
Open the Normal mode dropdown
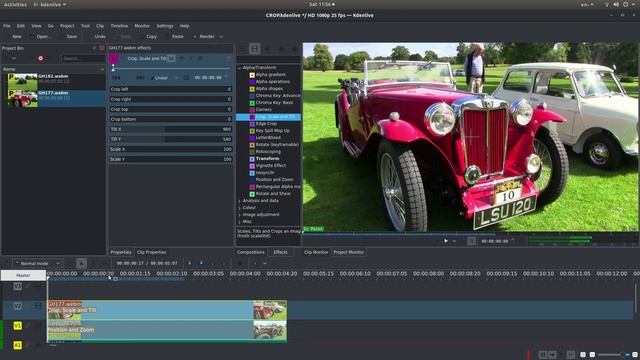tap(37, 264)
